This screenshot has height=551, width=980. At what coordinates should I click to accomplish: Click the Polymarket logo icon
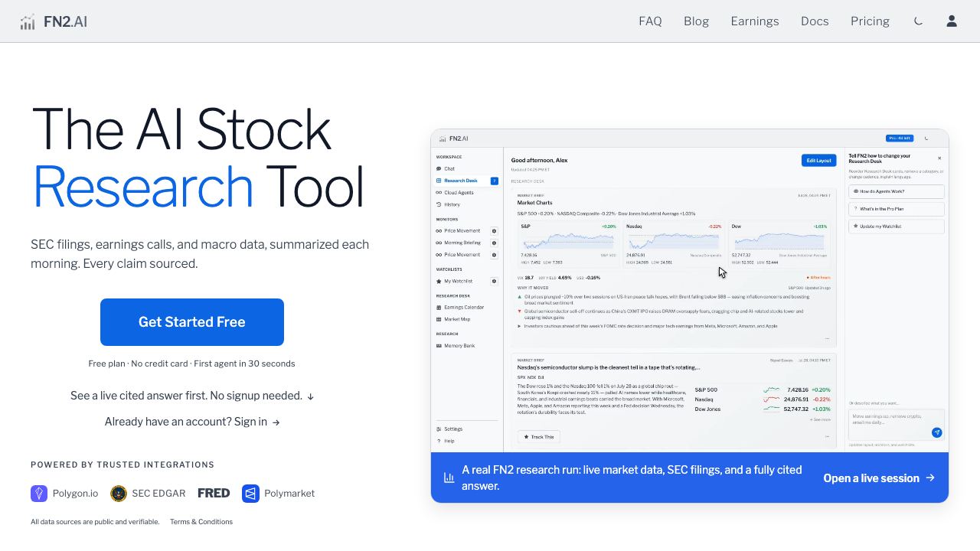[x=250, y=494]
